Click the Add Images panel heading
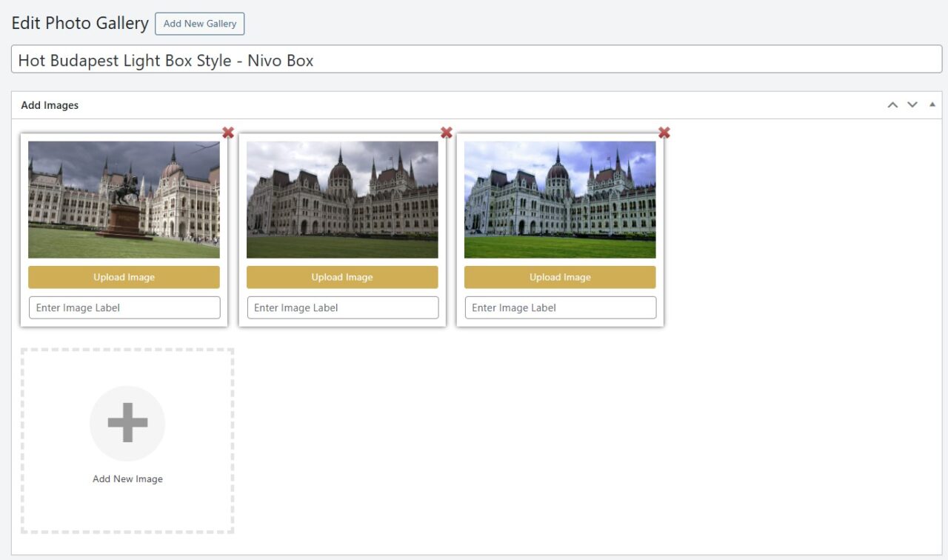The image size is (948, 560). (50, 105)
